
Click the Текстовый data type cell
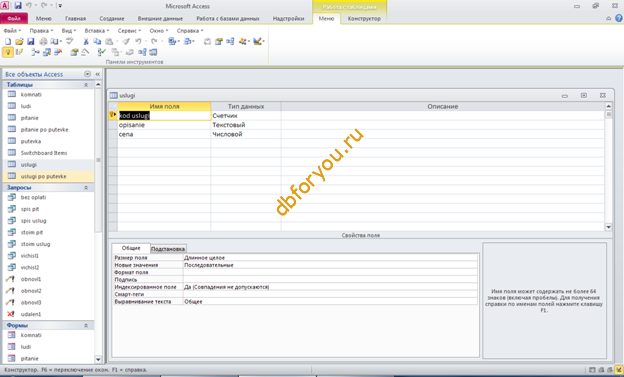246,125
